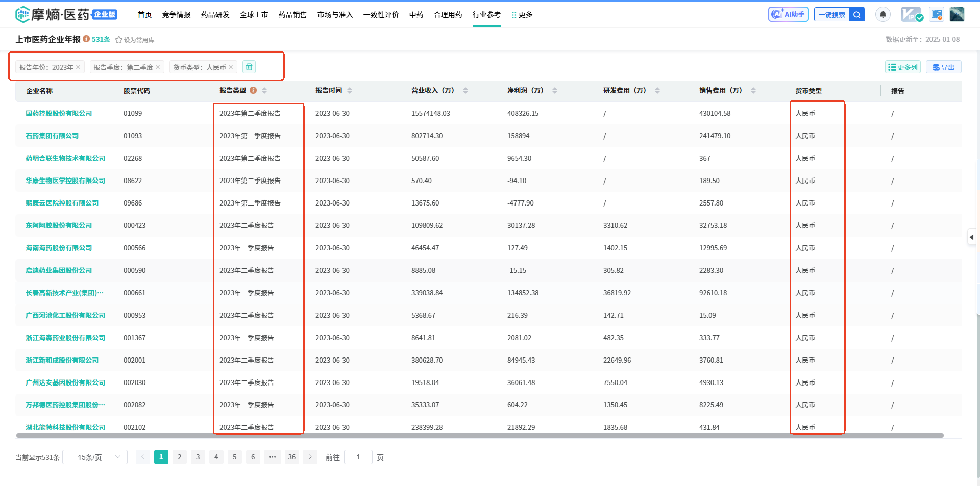Expand the right side panel arrow
The image size is (980, 486).
(972, 237)
